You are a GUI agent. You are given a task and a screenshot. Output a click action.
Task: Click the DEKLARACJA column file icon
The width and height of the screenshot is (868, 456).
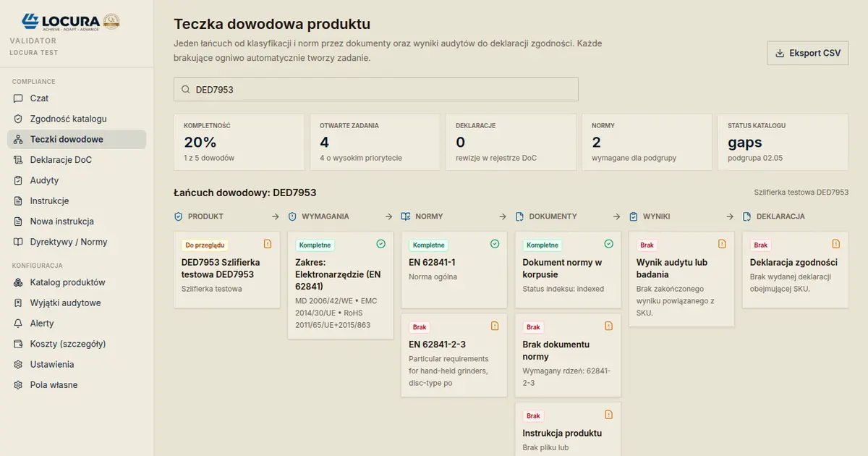(747, 216)
